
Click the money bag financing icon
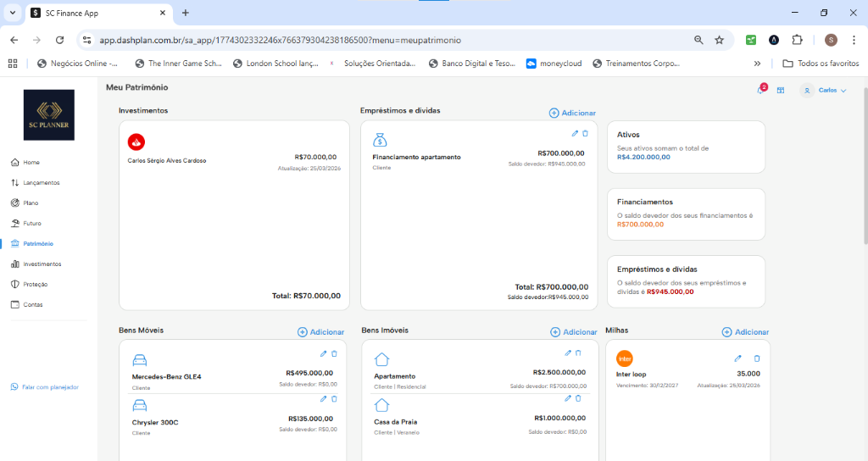(380, 140)
